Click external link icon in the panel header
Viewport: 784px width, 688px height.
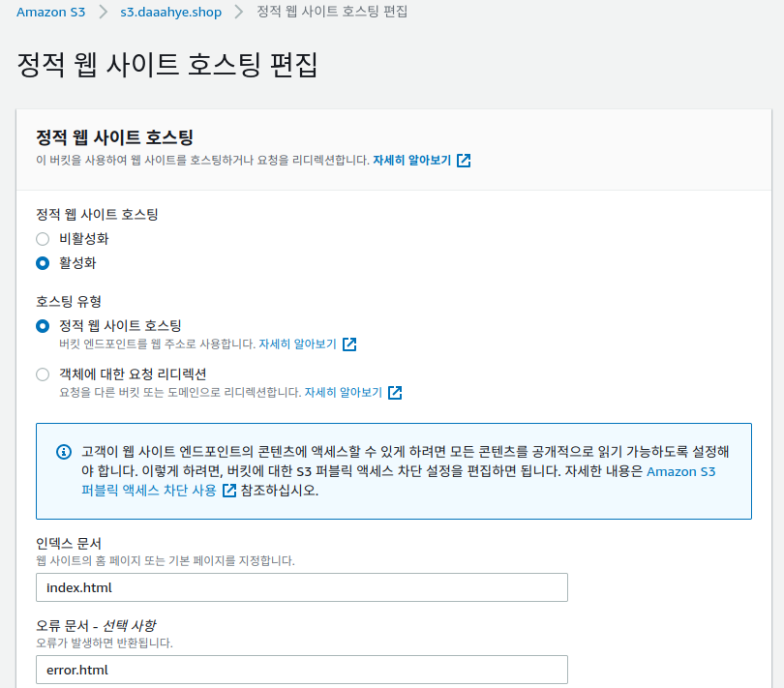pos(464,161)
